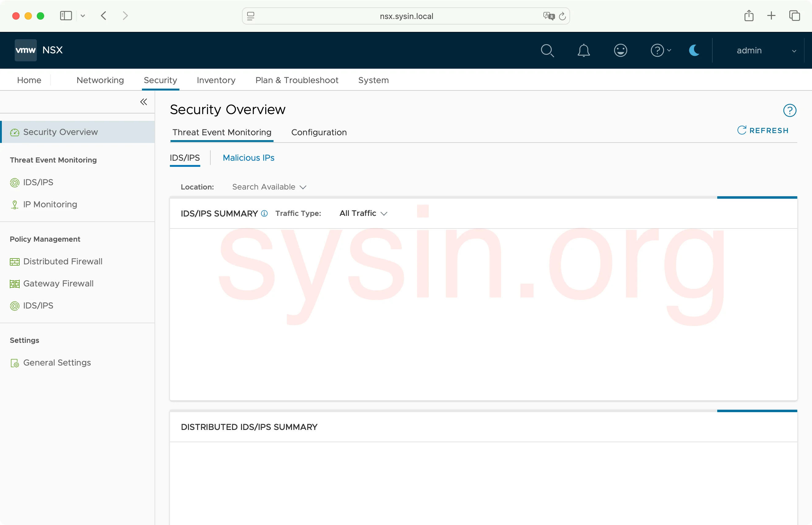Expand the admin user dropdown
The height and width of the screenshot is (525, 812).
pyautogui.click(x=765, y=51)
